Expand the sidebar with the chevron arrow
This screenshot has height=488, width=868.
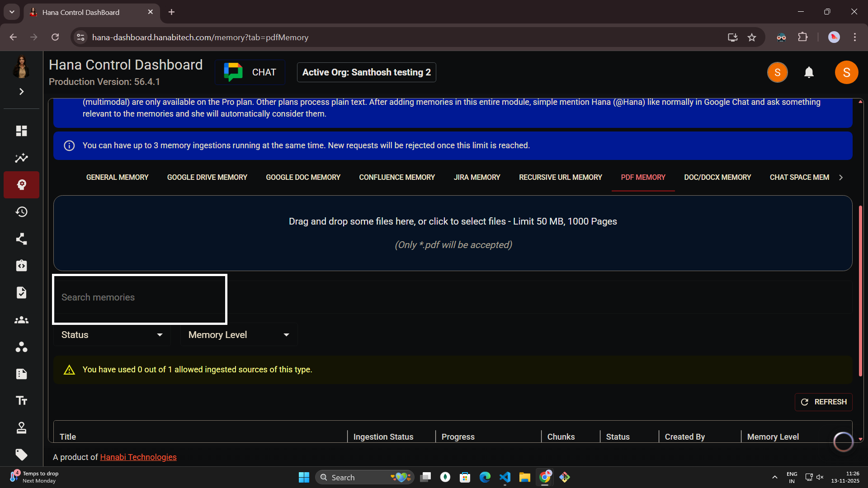21,91
